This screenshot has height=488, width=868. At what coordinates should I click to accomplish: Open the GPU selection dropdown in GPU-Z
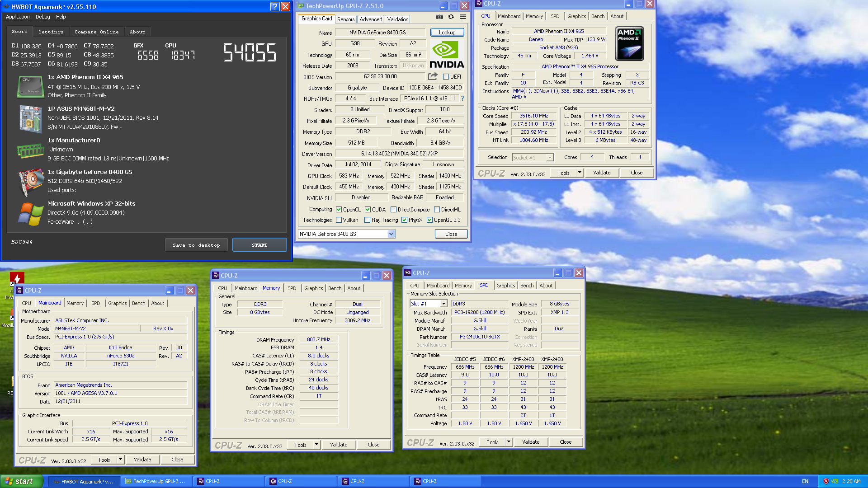click(x=391, y=234)
